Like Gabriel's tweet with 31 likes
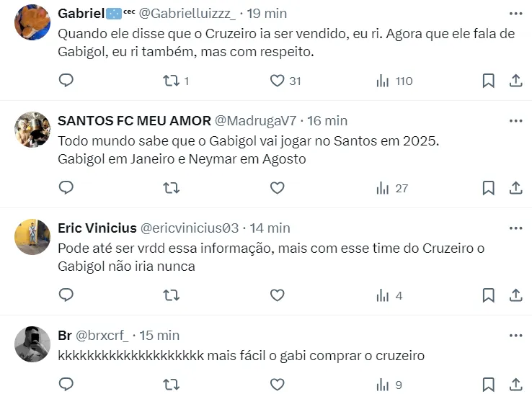The width and height of the screenshot is (532, 394). click(277, 81)
